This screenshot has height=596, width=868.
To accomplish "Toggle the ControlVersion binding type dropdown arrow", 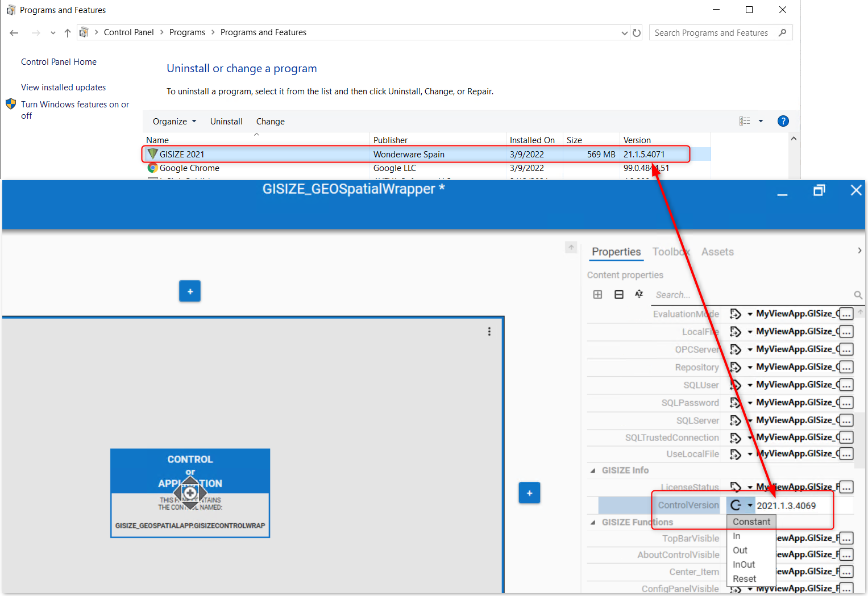I will pyautogui.click(x=750, y=505).
